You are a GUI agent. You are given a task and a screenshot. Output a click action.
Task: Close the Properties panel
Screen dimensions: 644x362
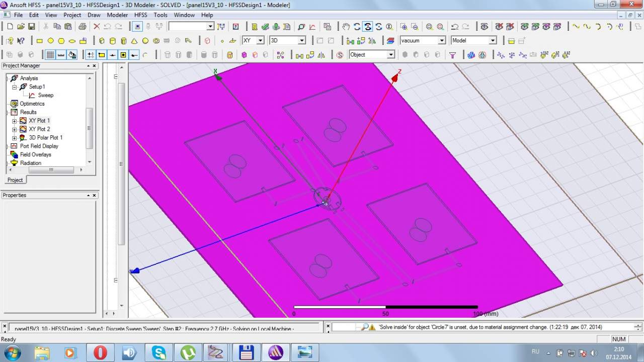point(94,196)
